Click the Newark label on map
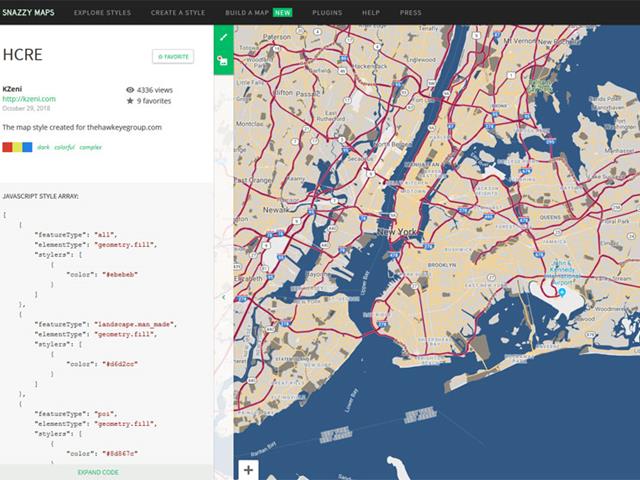The image size is (640, 480). tap(276, 210)
